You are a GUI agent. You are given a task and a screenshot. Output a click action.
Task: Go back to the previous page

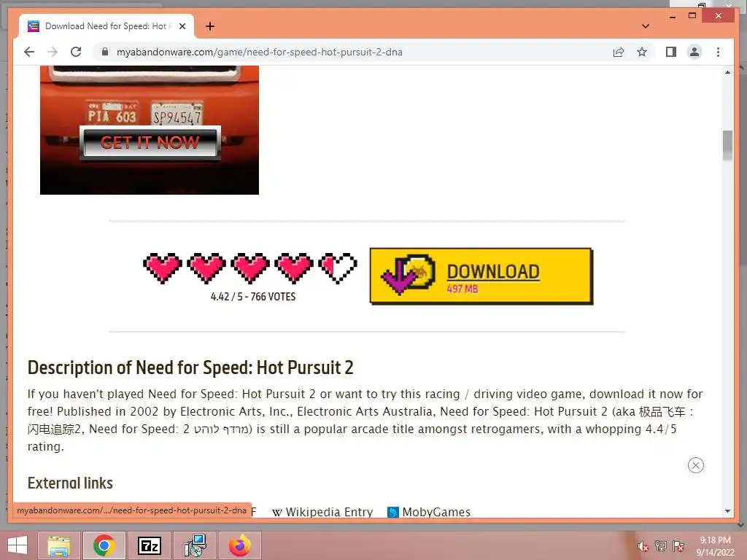(x=29, y=52)
